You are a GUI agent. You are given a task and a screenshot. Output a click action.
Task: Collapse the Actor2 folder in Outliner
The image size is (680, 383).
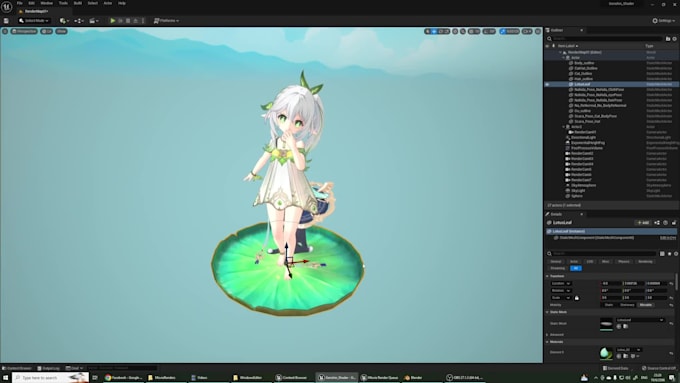click(x=564, y=127)
